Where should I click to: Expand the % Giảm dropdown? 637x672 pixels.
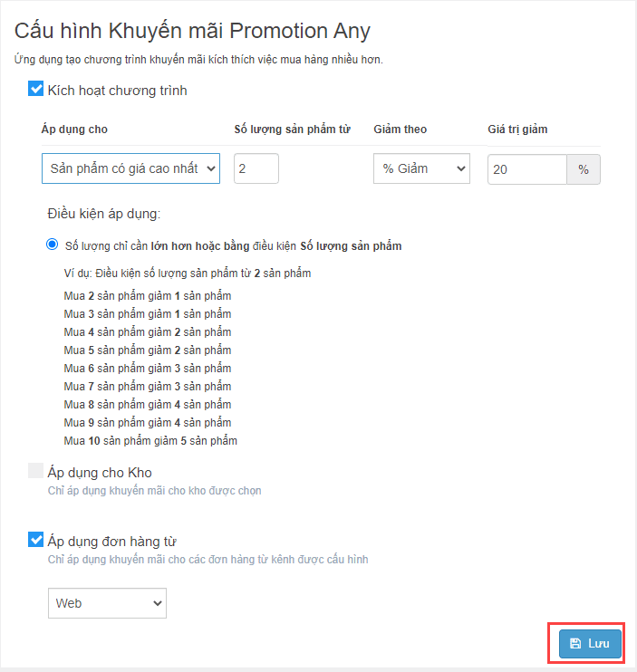click(x=421, y=168)
